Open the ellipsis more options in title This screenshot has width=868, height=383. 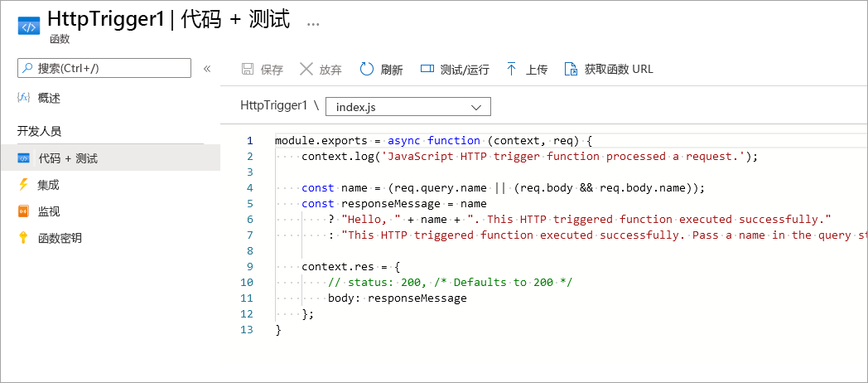coord(313,24)
